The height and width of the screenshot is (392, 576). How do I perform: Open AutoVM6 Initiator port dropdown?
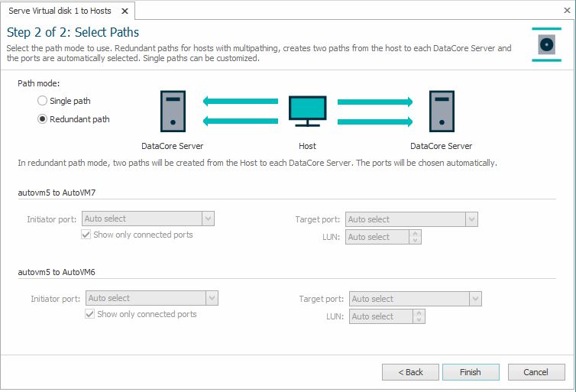pos(212,298)
